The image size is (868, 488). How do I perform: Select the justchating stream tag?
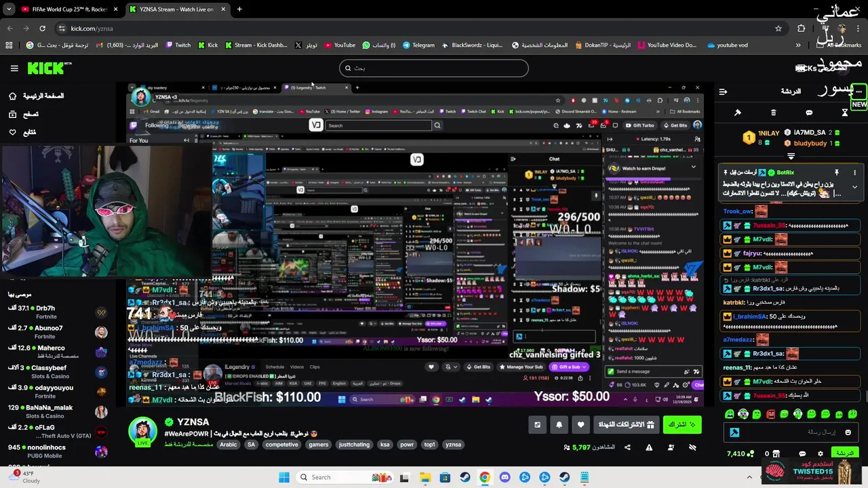(x=354, y=445)
